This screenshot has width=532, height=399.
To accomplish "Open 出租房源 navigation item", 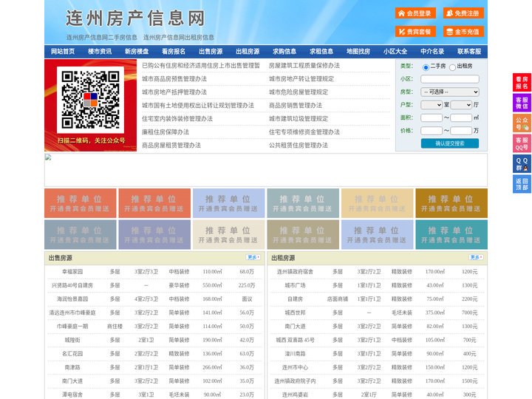I will point(248,51).
